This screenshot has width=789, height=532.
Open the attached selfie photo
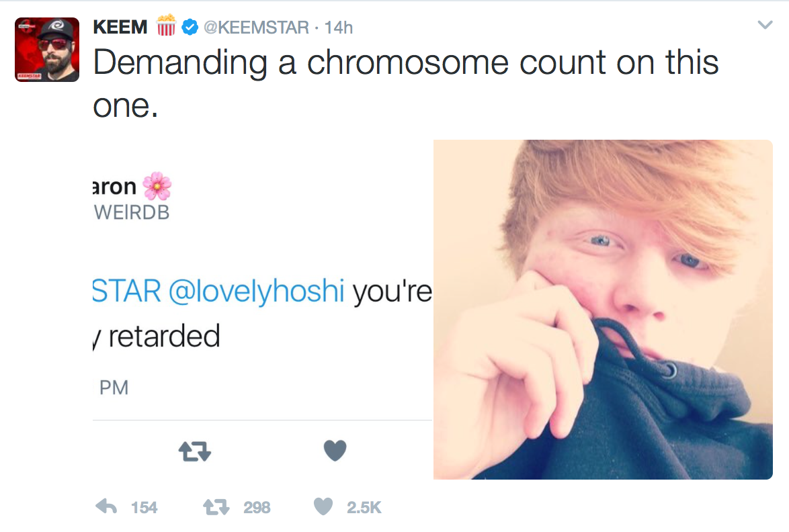tap(602, 309)
